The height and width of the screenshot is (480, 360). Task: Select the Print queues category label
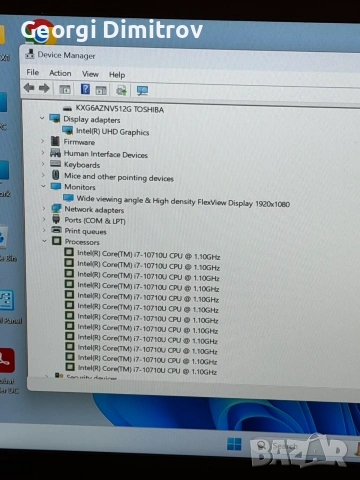85,231
